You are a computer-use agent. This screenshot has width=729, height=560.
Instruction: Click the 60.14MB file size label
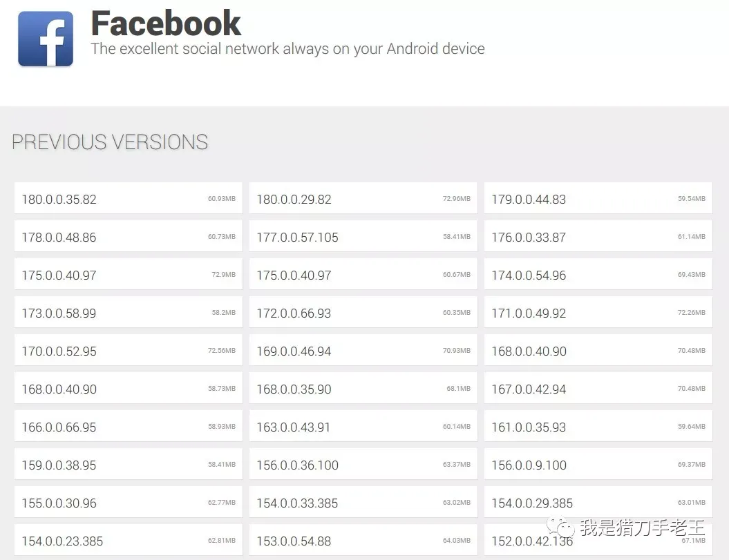[x=457, y=427]
